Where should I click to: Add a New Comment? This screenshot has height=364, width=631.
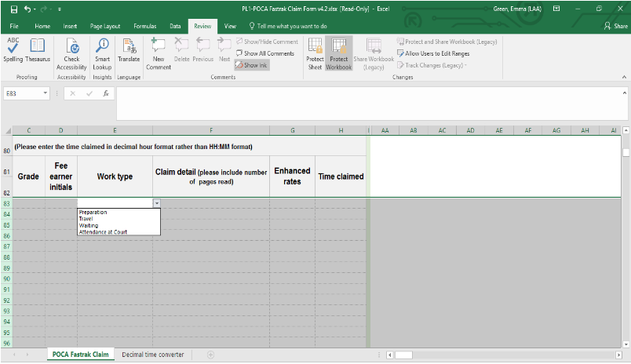[158, 51]
